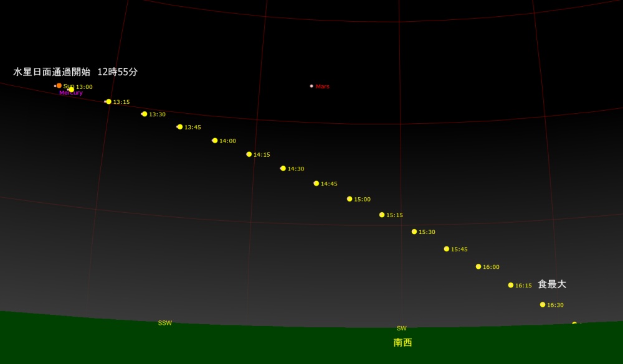Click the magenta Mercury label

pyautogui.click(x=70, y=93)
